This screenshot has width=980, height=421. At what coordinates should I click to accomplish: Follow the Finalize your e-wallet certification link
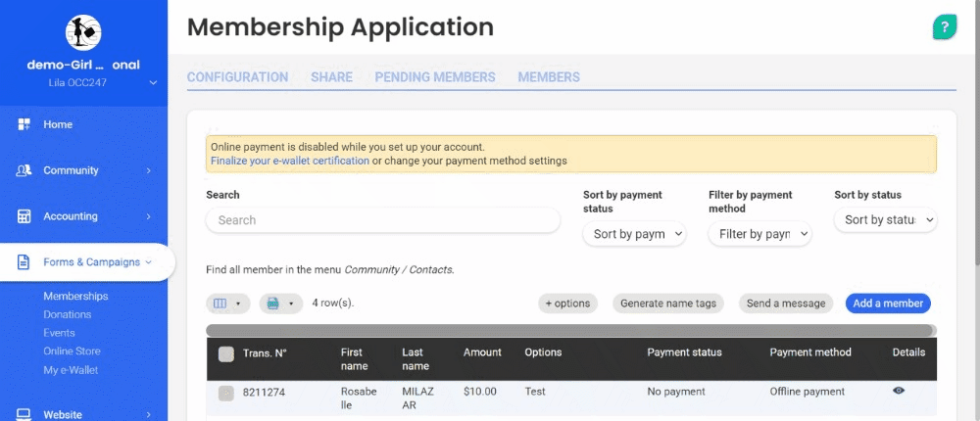pos(290,161)
